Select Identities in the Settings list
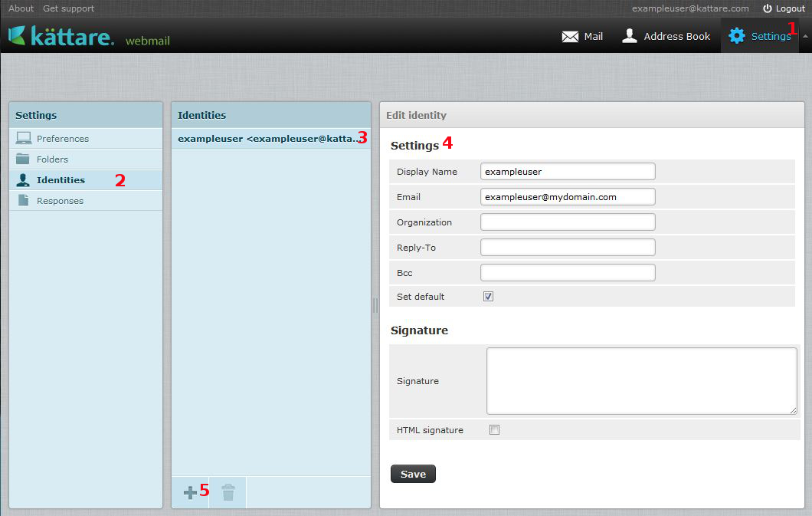 click(61, 180)
